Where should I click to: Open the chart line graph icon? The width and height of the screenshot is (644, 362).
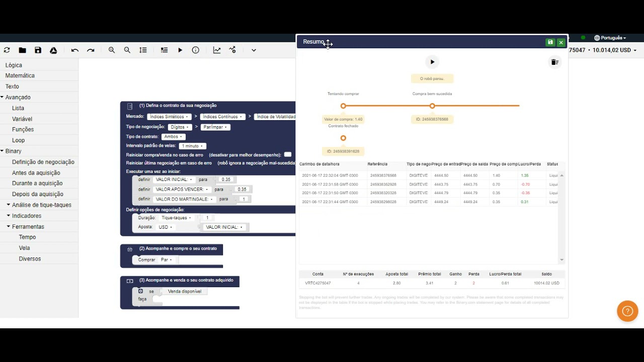click(217, 50)
